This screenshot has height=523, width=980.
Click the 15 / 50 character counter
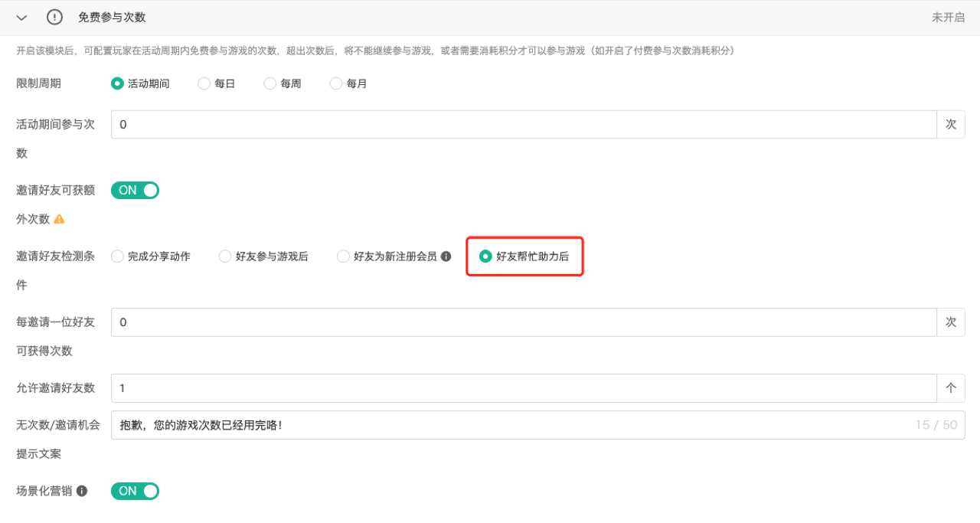936,425
